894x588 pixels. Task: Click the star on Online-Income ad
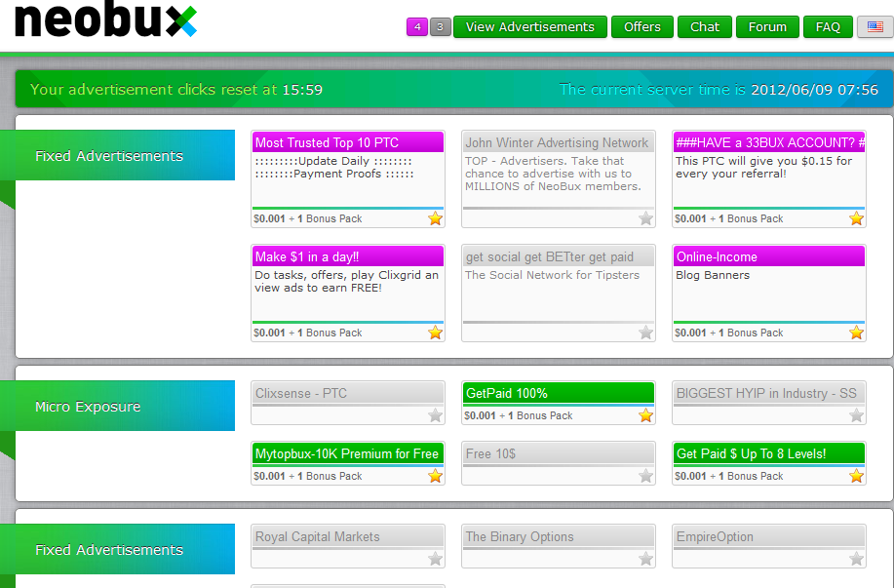[856, 333]
